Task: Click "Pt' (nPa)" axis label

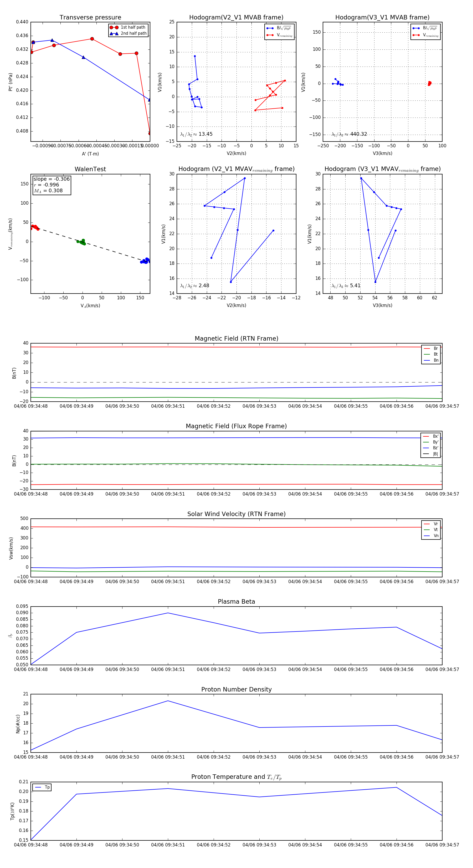Action: coord(11,82)
